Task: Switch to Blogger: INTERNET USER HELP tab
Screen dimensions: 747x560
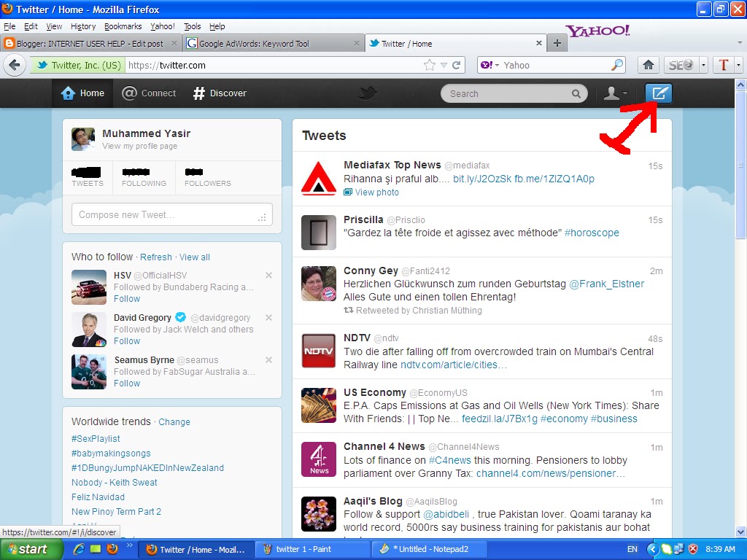Action: pyautogui.click(x=90, y=43)
